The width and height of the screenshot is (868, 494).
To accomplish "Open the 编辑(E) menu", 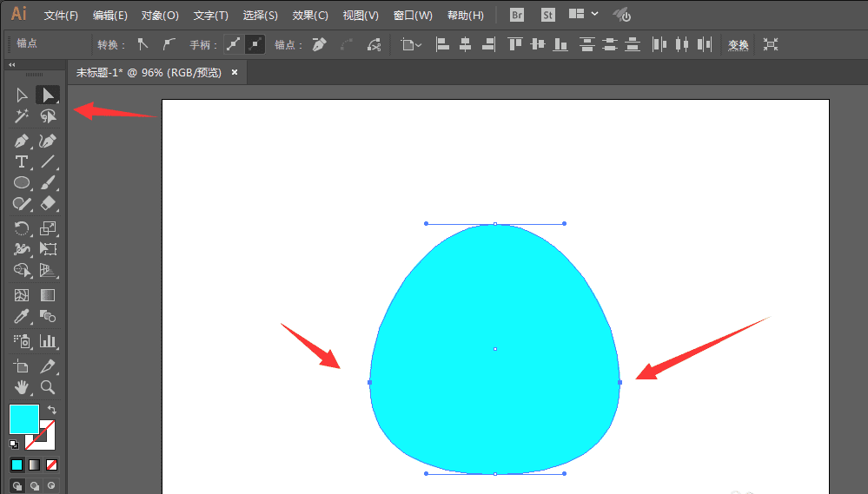I will click(109, 16).
